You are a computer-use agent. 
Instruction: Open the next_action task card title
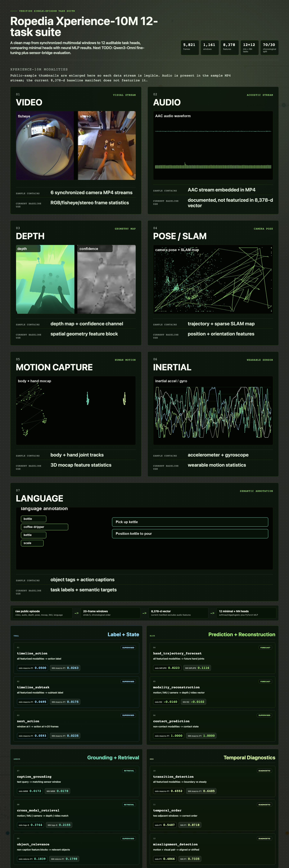click(x=28, y=721)
